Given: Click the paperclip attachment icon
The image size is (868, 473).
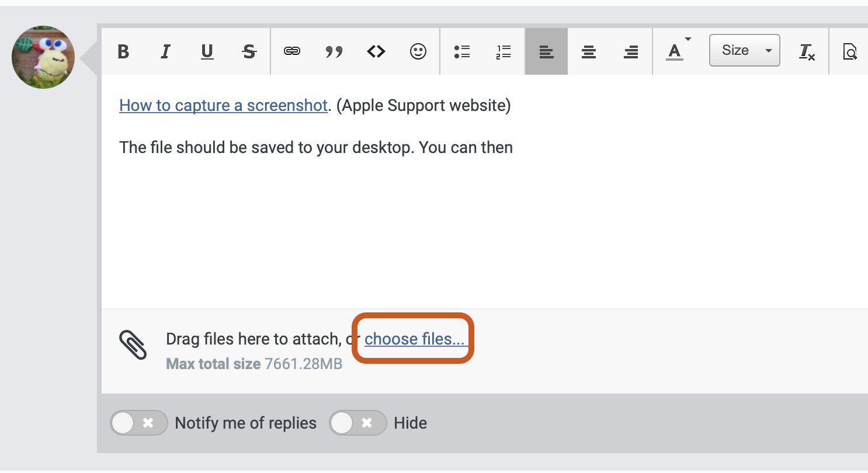Looking at the screenshot, I should pos(133,345).
